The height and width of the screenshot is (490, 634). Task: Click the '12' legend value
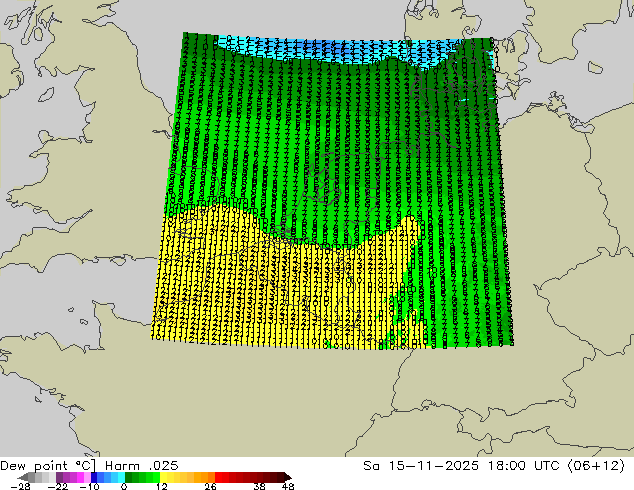coord(162,486)
